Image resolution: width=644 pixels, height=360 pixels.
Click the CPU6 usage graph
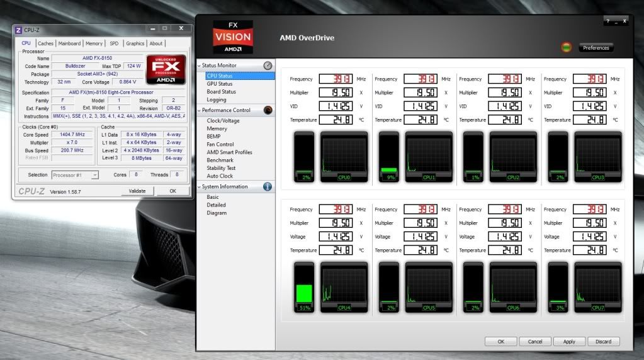513,288
